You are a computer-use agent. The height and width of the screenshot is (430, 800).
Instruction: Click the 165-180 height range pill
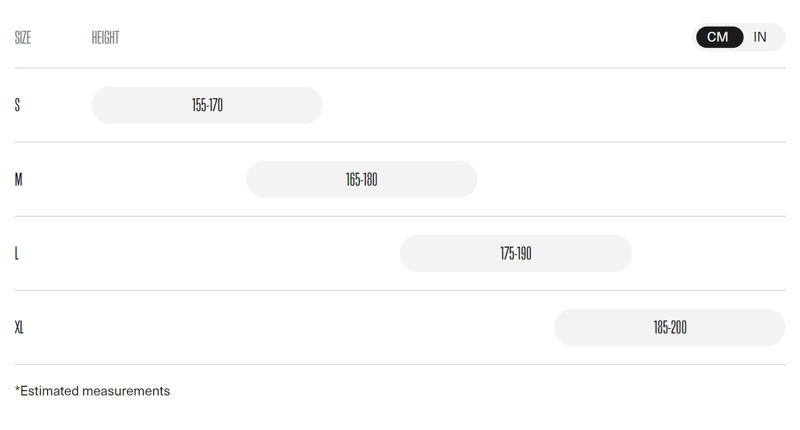pyautogui.click(x=361, y=180)
